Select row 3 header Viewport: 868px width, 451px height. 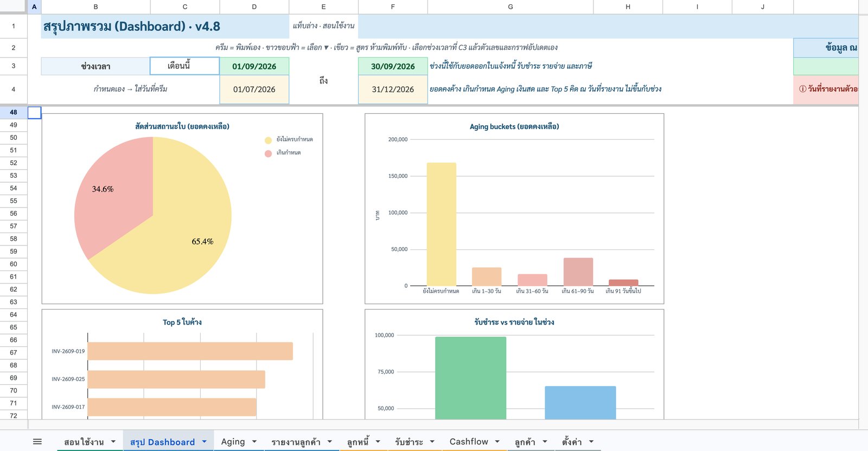tap(14, 66)
